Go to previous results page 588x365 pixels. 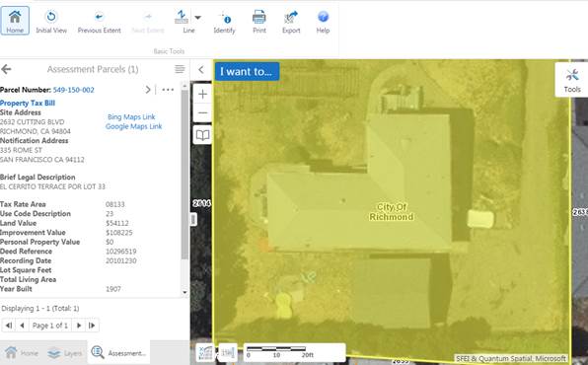(x=22, y=326)
